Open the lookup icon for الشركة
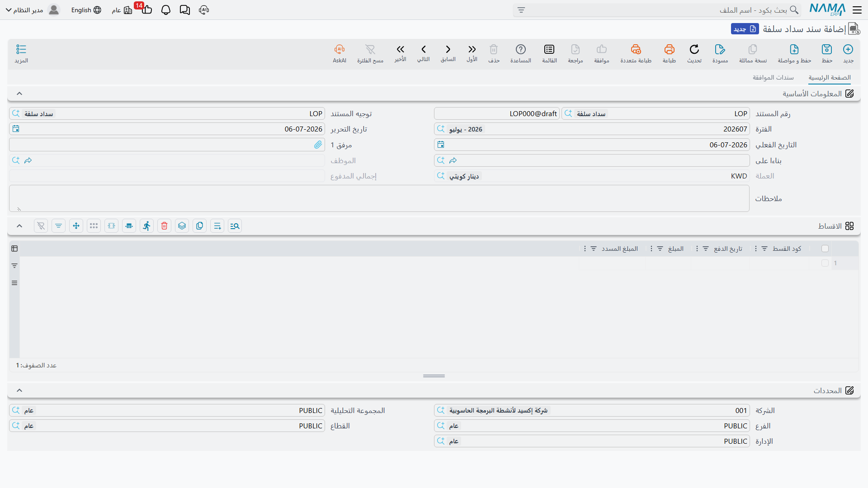The height and width of the screenshot is (488, 868). (x=441, y=410)
